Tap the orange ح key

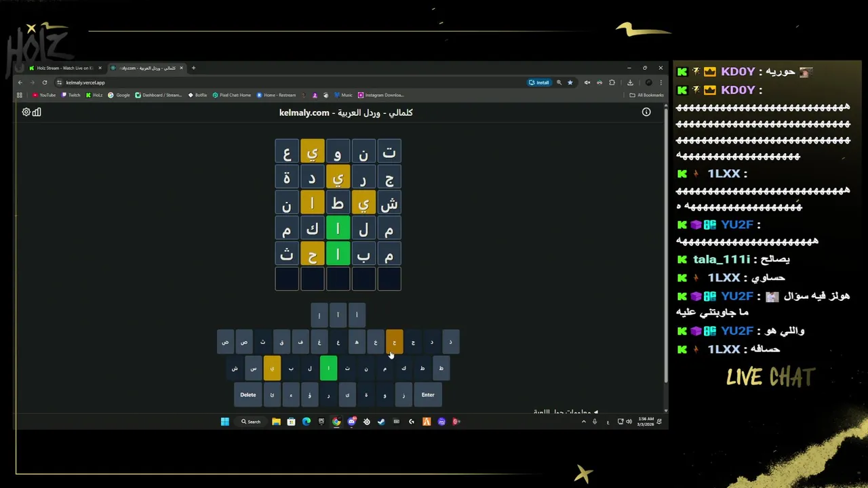(395, 342)
